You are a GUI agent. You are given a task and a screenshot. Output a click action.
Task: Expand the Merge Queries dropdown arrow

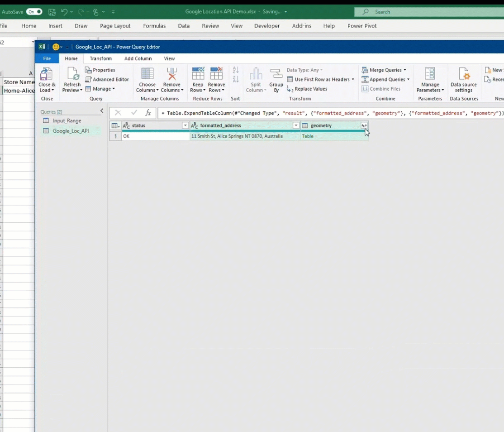click(x=405, y=70)
